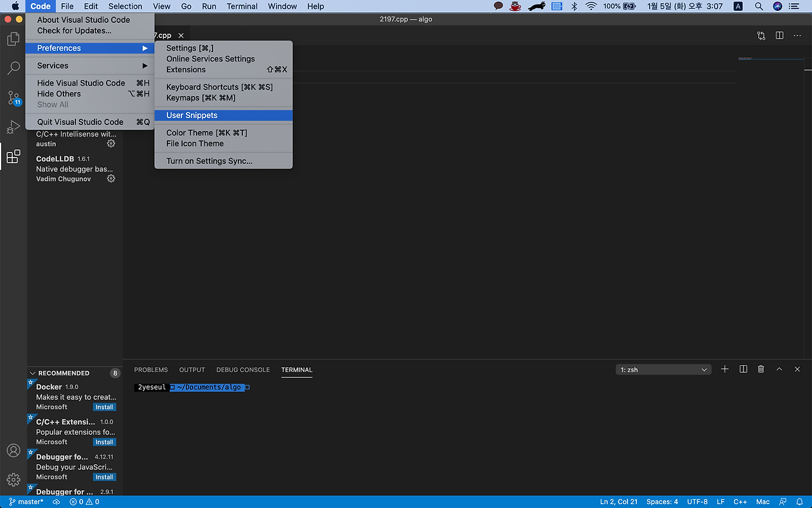
Task: Close the 2197.cpp editor tab
Action: 181,36
